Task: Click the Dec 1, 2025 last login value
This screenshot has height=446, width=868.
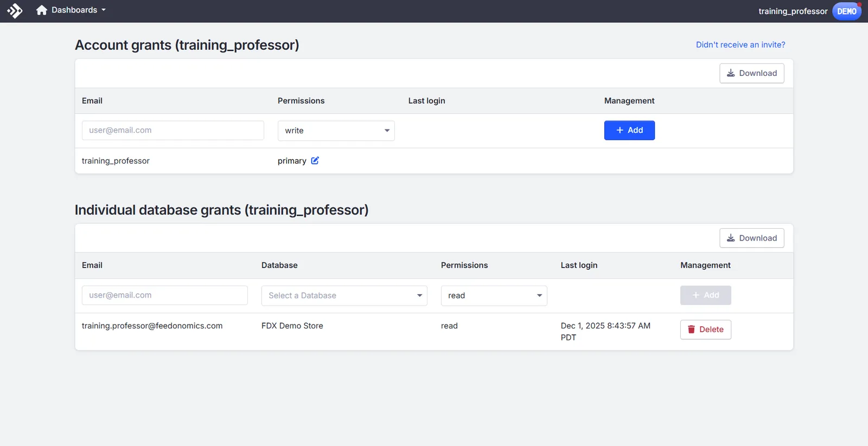Action: [x=605, y=332]
